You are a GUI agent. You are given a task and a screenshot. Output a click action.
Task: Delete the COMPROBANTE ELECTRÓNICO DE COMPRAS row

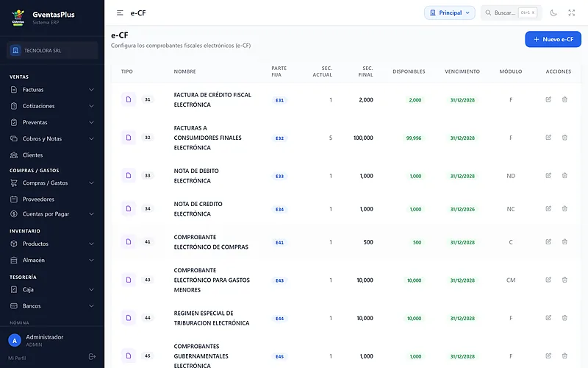[564, 242]
